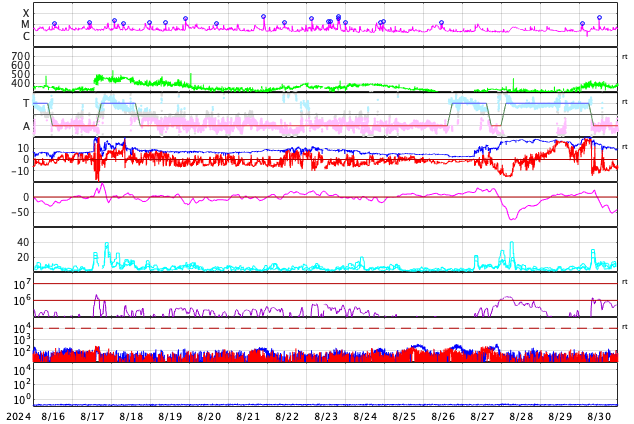Click the 10^4 label beside the dashed red line
The height and width of the screenshot is (424, 634).
[21, 328]
